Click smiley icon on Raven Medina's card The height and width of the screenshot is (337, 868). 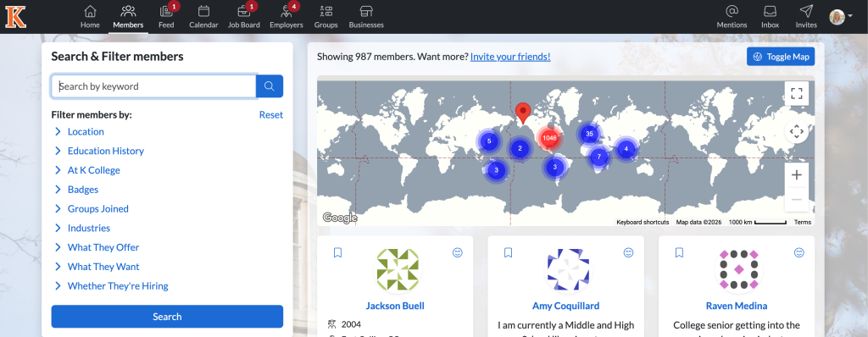coord(798,253)
